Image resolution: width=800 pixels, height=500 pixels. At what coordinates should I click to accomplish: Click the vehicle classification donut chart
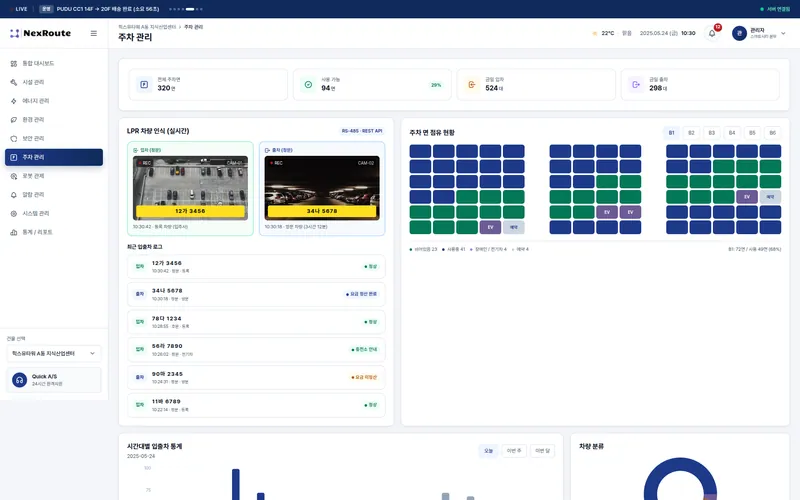[680, 480]
